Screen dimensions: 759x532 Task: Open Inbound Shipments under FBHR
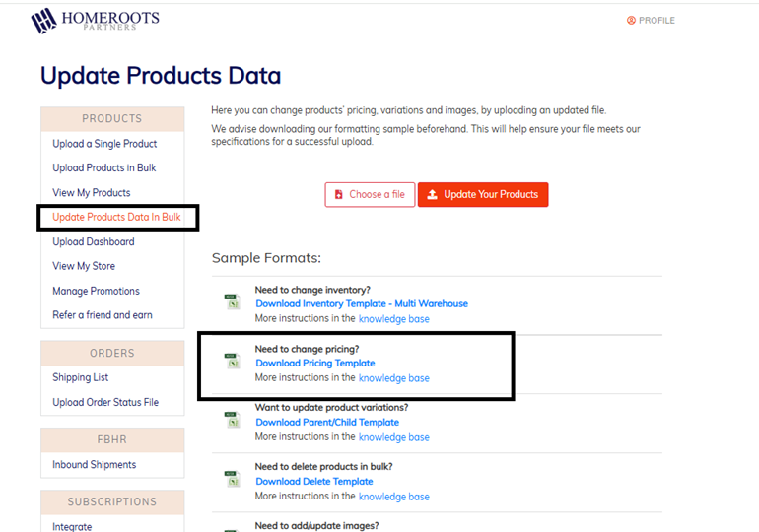[94, 465]
